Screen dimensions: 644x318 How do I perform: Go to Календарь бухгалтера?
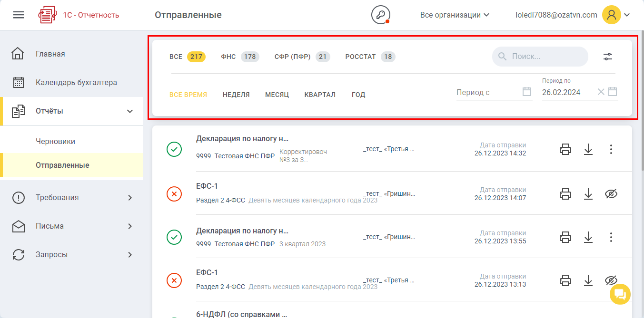76,82
